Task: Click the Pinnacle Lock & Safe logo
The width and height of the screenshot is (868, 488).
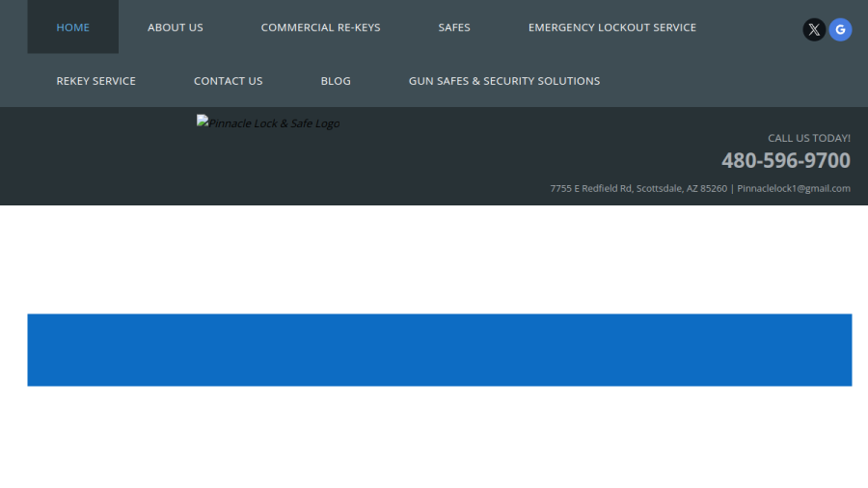Action: coord(268,122)
